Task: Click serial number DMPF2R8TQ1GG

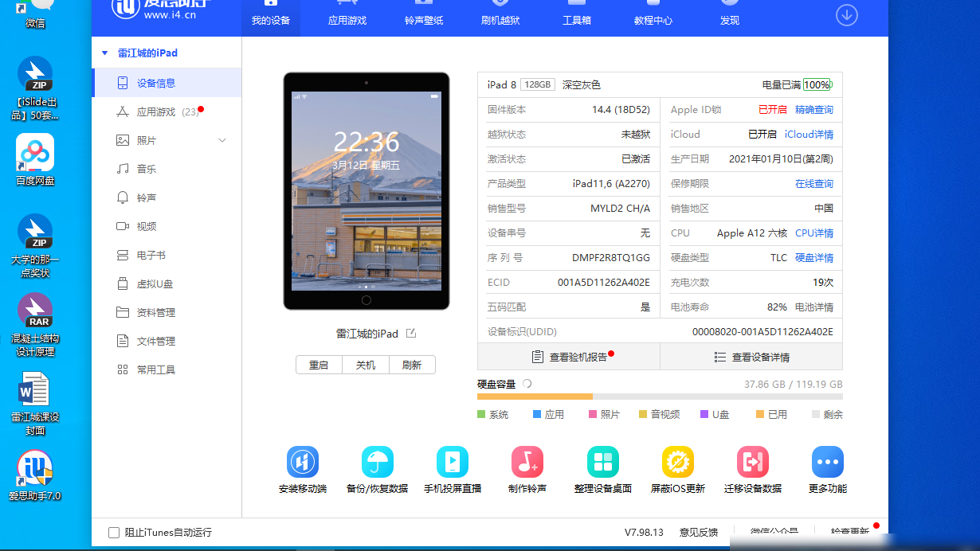Action: click(611, 258)
